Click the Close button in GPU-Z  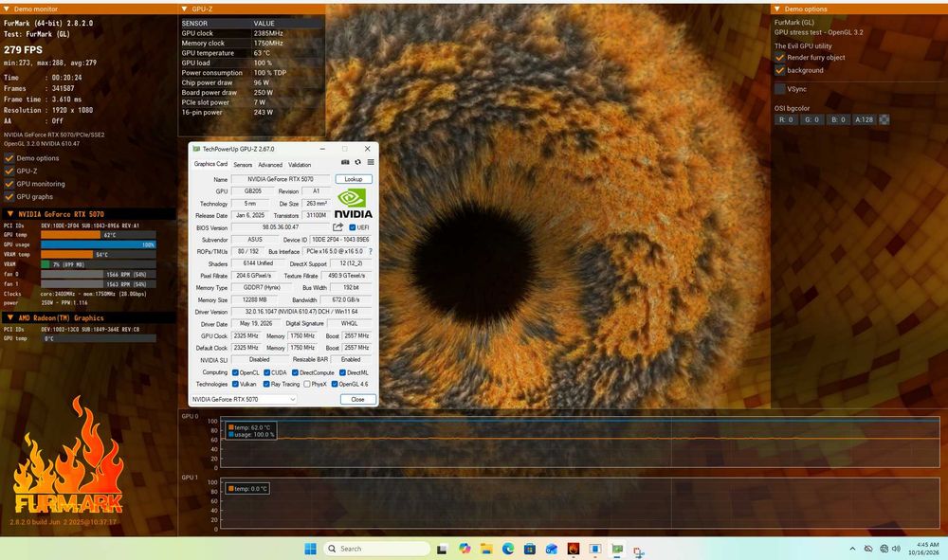tap(358, 399)
